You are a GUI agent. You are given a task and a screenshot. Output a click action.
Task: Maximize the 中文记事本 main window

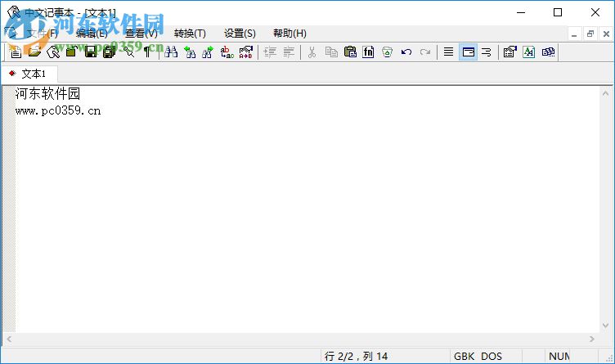[x=558, y=12]
